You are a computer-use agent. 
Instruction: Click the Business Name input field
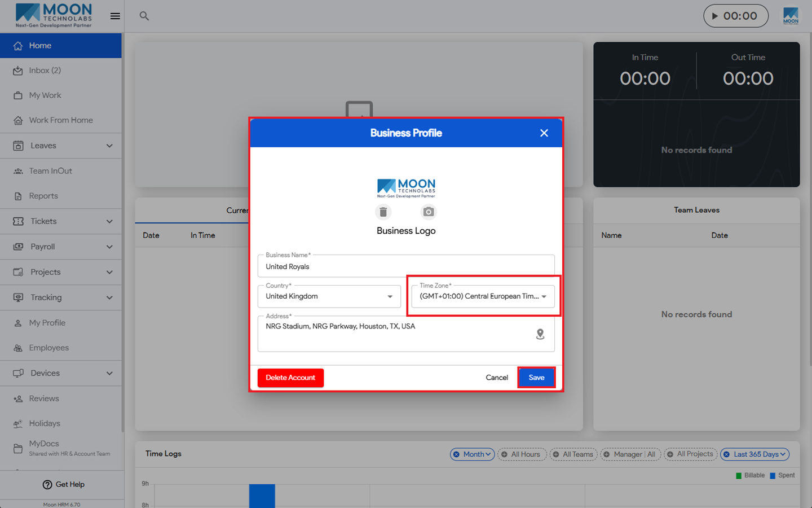pos(406,266)
